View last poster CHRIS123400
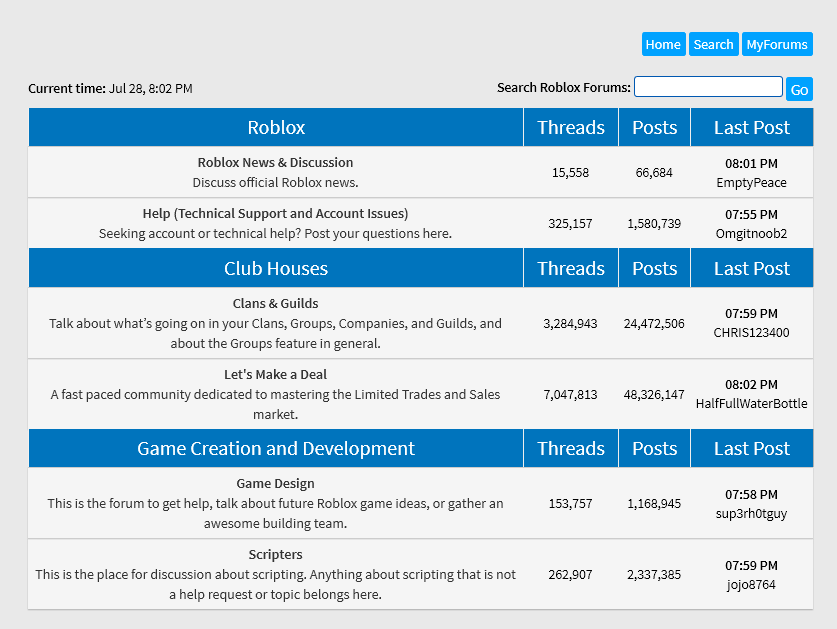Screen dimensions: 837x629 tap(752, 333)
